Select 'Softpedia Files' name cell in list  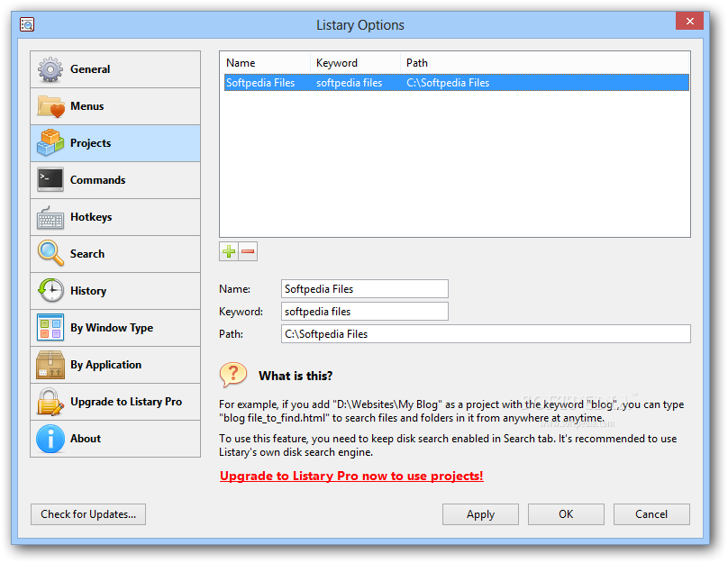pos(260,83)
